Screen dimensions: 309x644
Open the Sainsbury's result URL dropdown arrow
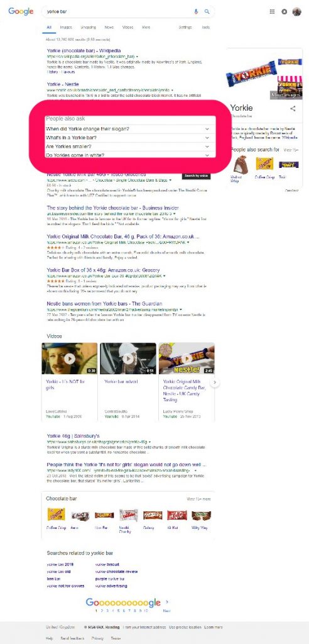(149, 441)
